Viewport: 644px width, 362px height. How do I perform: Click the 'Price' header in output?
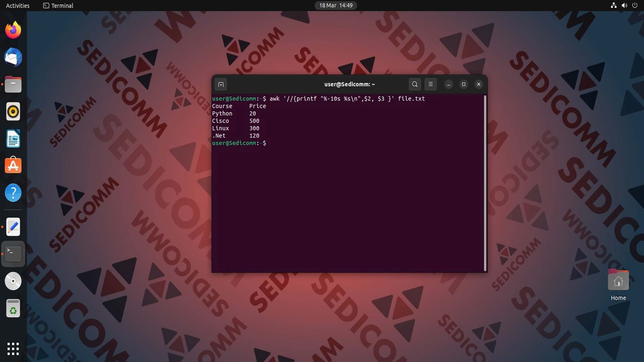click(258, 106)
